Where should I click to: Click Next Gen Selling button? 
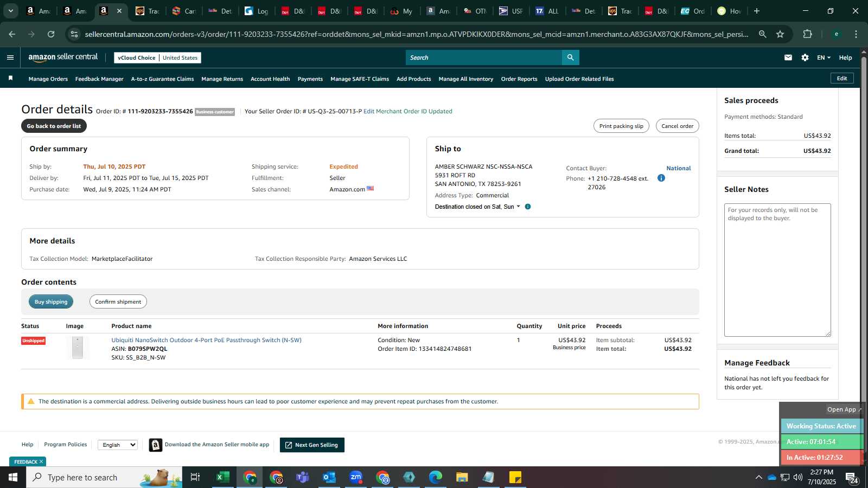click(x=312, y=445)
